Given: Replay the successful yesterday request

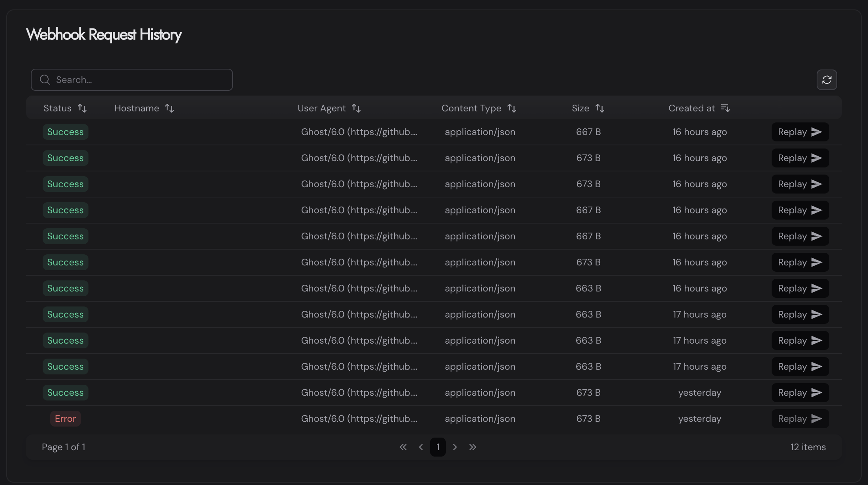Looking at the screenshot, I should click(800, 393).
